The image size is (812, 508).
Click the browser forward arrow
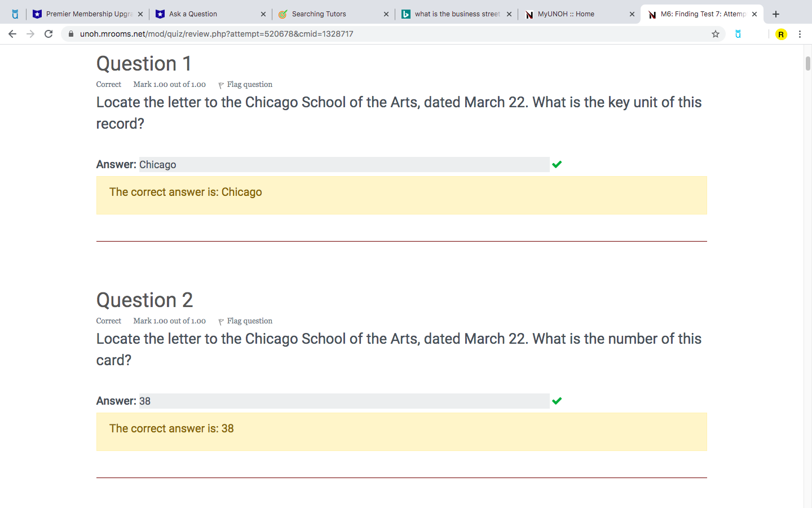pyautogui.click(x=30, y=34)
